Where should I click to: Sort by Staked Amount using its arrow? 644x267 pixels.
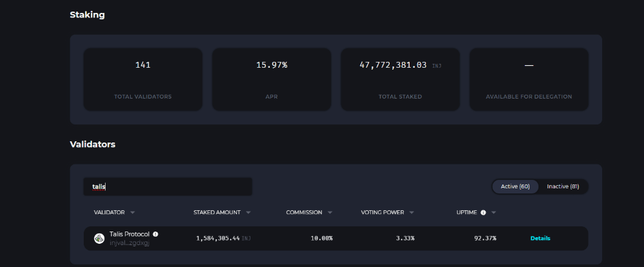pos(249,212)
